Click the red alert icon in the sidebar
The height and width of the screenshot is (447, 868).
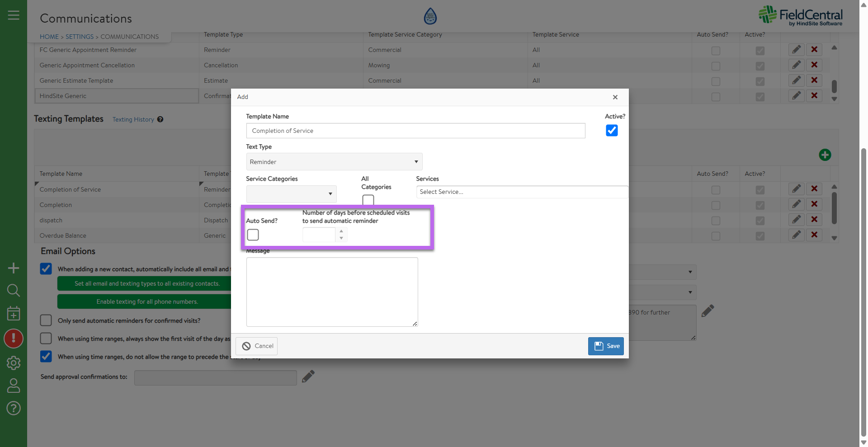[x=14, y=338]
